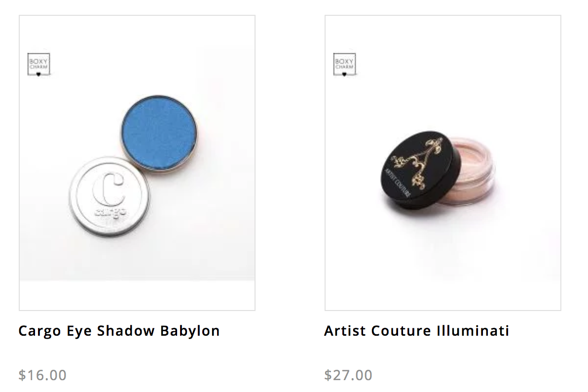Click the Boxycharm logo on Artist Couture image
This screenshot has height=392, width=588.
click(345, 65)
